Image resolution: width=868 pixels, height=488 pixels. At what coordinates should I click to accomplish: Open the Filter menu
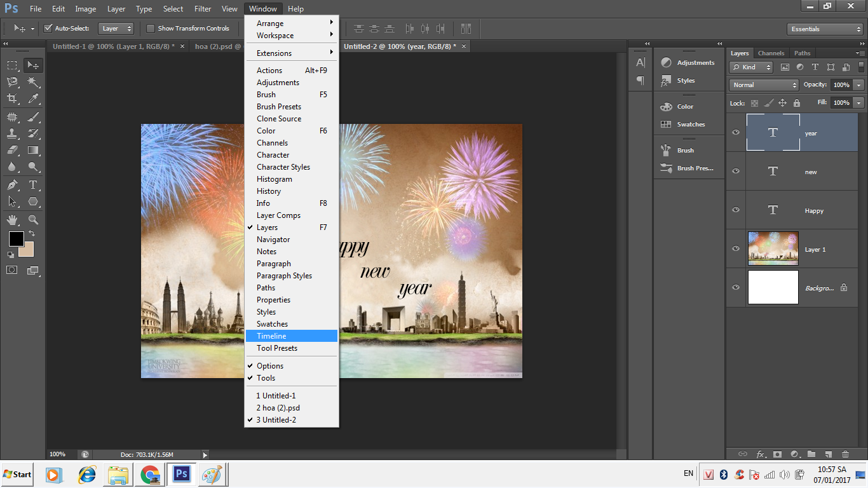coord(203,9)
